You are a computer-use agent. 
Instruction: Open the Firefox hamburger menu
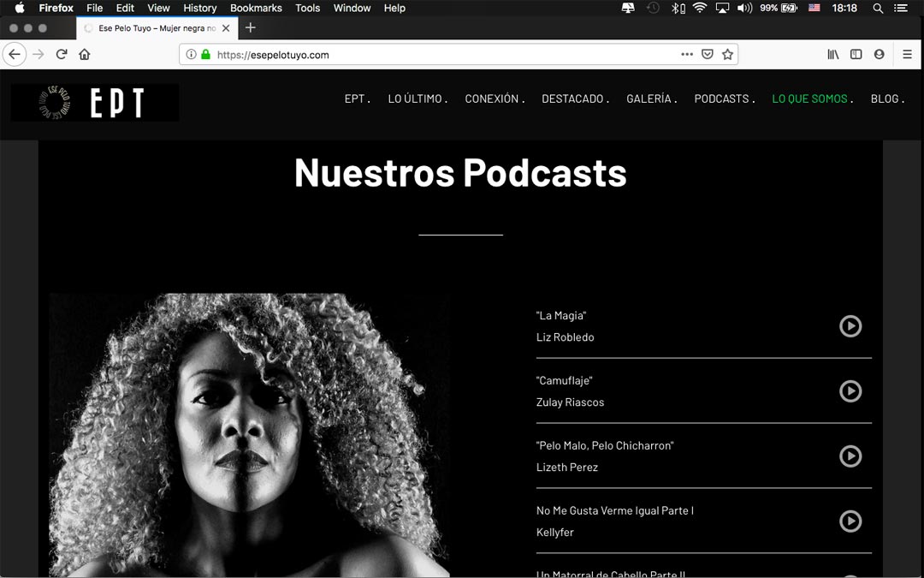tap(907, 55)
